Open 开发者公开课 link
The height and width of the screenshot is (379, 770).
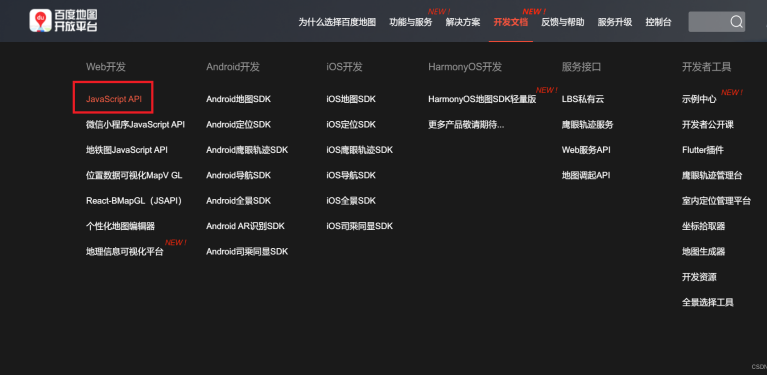pos(708,125)
